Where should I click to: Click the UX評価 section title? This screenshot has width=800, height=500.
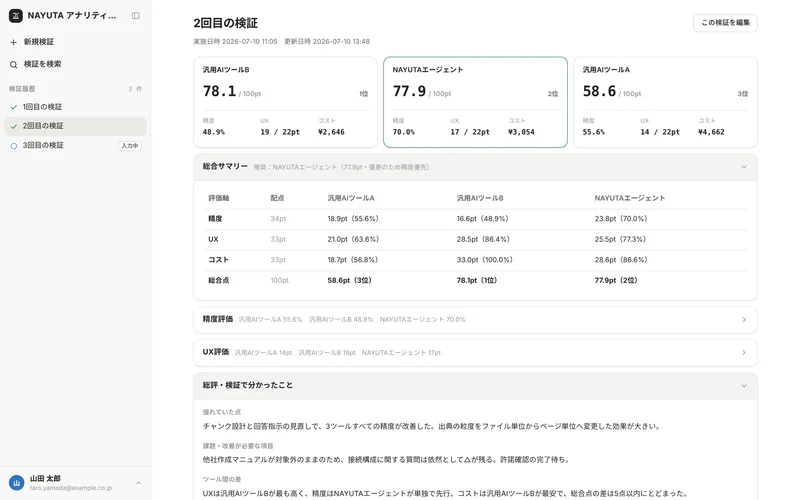pyautogui.click(x=216, y=352)
